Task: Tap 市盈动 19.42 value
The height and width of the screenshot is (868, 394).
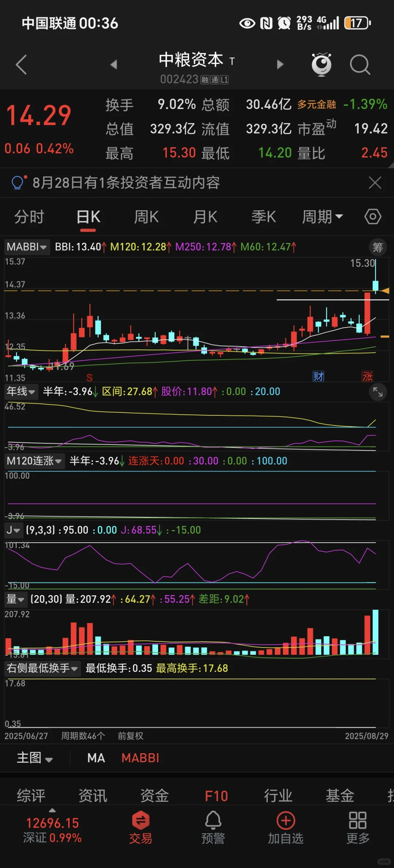Action: pos(371,129)
